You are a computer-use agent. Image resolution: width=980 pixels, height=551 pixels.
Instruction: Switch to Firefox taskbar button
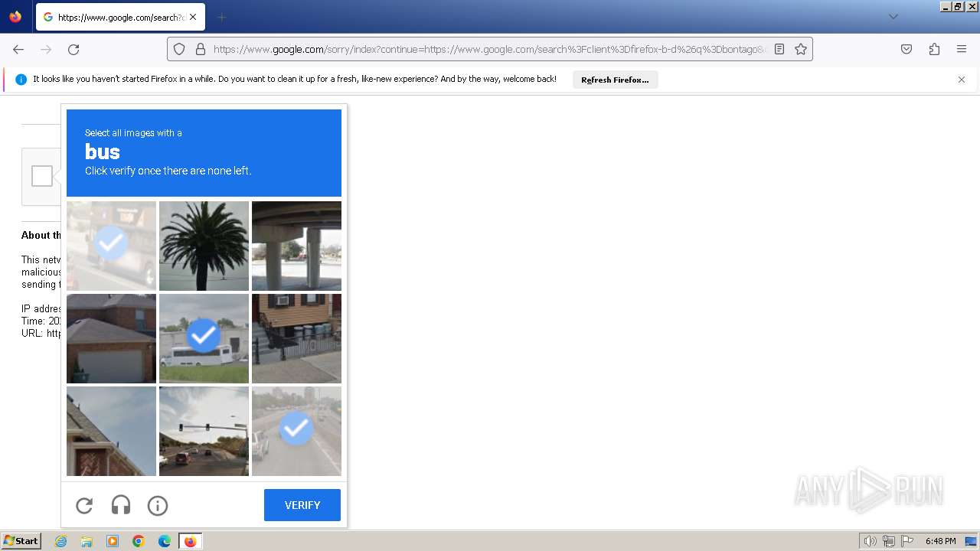click(191, 541)
